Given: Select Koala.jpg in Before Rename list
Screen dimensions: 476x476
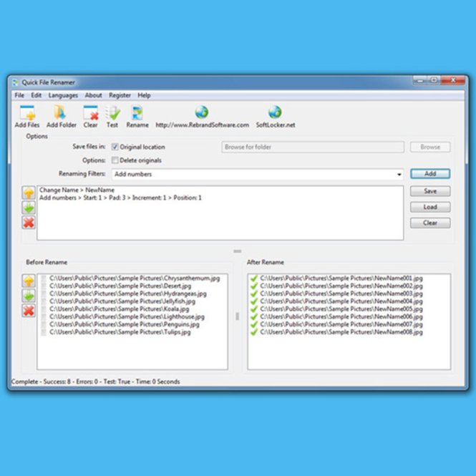Looking at the screenshot, I should tap(119, 309).
